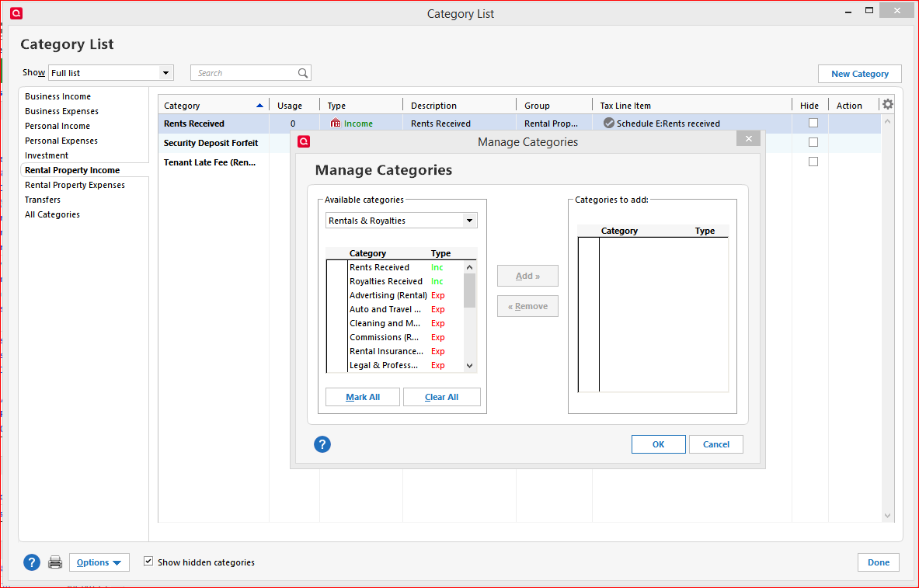
Task: Select Business Income in sidebar
Action: pyautogui.click(x=57, y=96)
